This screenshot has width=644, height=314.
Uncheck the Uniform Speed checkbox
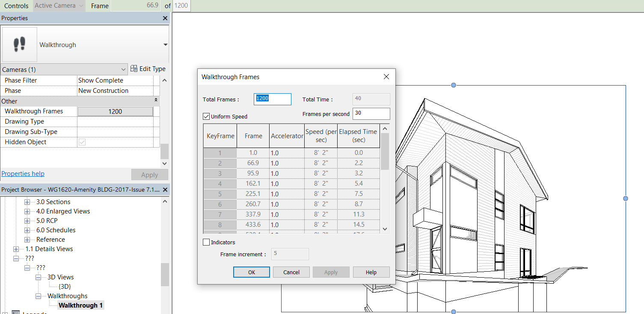(x=206, y=116)
